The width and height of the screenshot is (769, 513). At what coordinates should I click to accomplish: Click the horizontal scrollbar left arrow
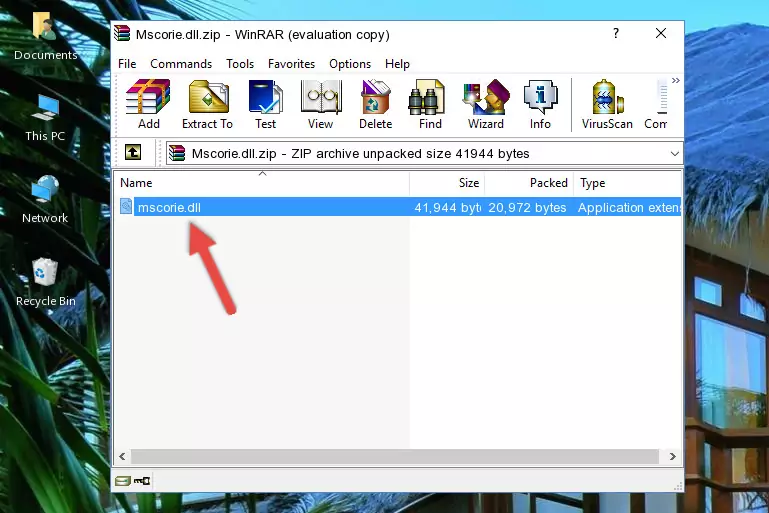tap(123, 456)
